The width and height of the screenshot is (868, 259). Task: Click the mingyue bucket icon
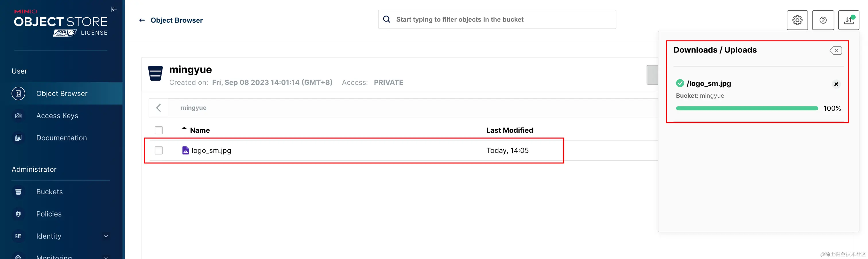[155, 73]
